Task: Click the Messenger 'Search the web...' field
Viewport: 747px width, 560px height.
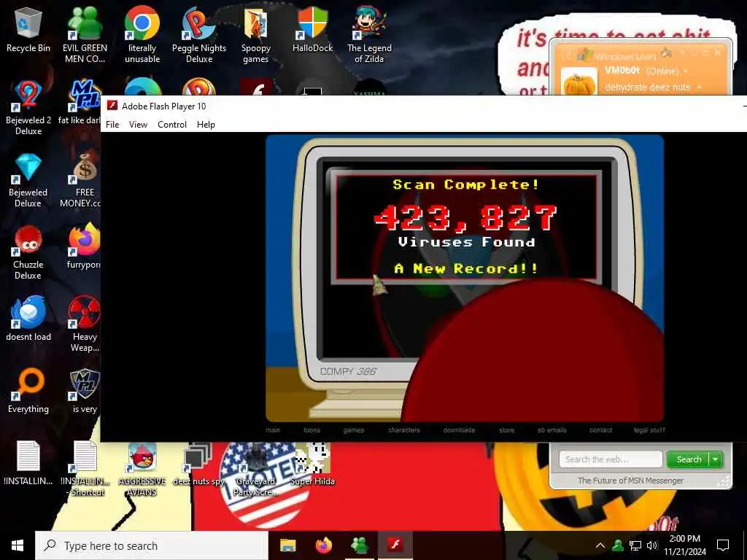Action: click(x=611, y=459)
